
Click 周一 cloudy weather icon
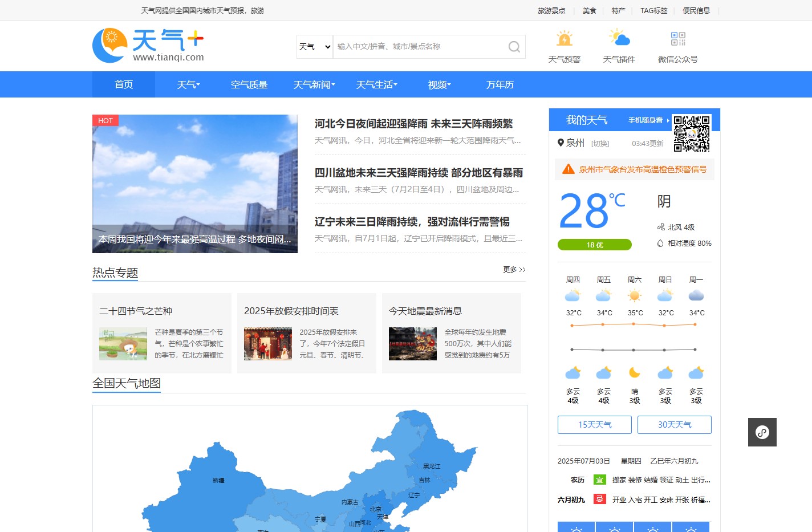[696, 295]
